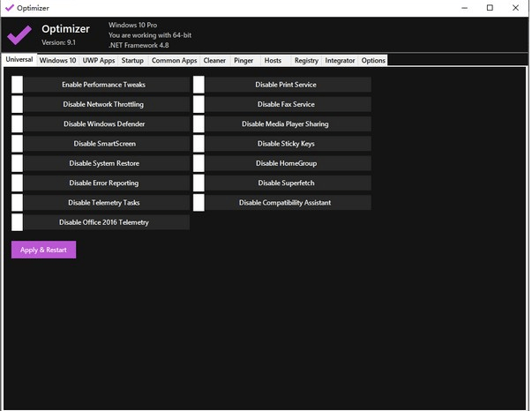
Task: Select the Universal tab
Action: 19,59
